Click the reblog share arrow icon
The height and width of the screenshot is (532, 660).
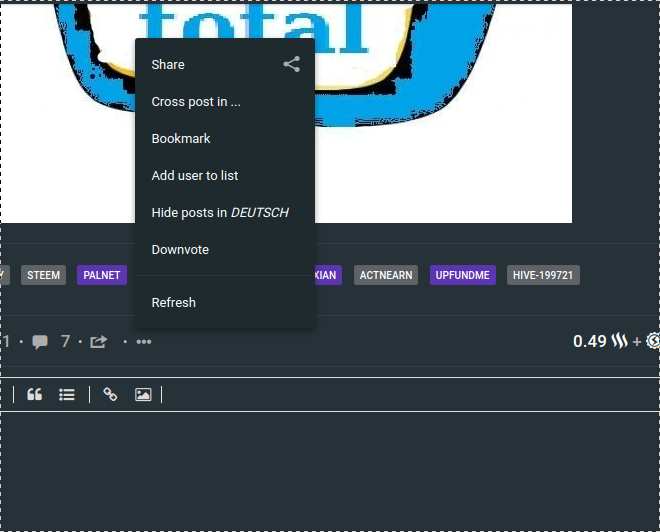coord(98,342)
